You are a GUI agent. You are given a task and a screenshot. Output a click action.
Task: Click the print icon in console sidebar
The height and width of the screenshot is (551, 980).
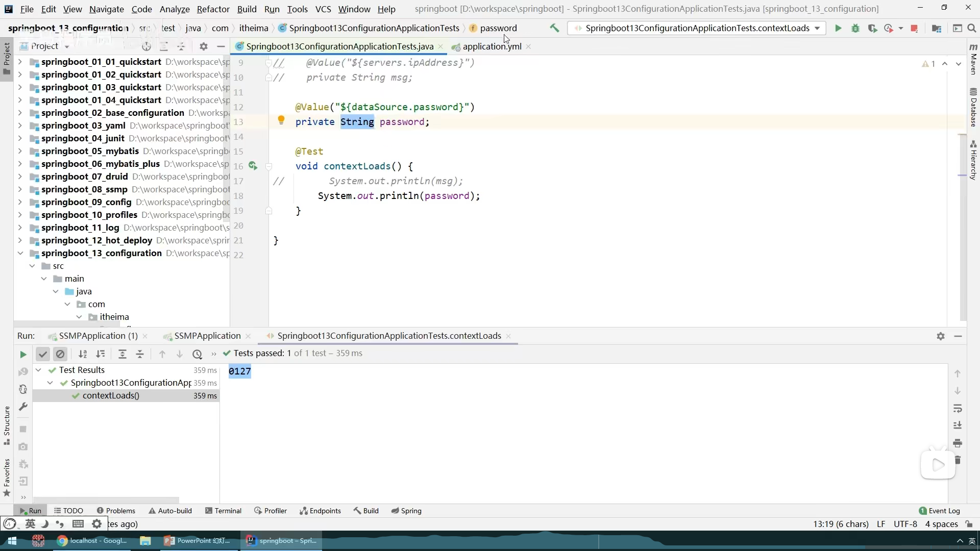click(958, 443)
